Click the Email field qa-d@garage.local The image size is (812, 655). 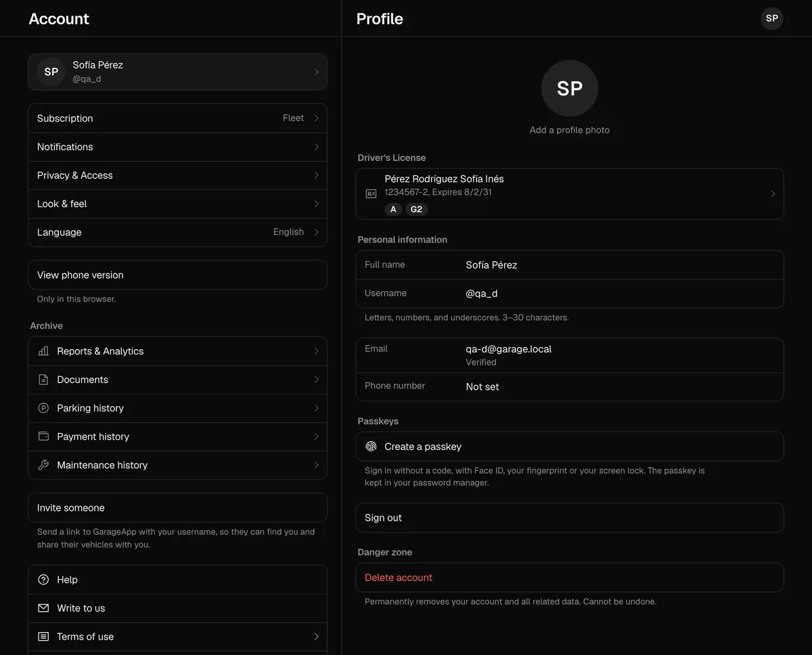[570, 355]
